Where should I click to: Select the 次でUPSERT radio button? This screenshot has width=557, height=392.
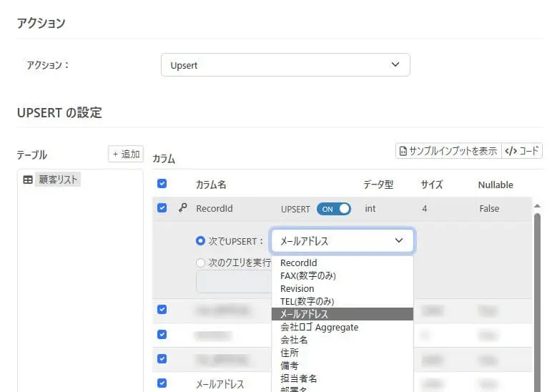[x=200, y=240]
